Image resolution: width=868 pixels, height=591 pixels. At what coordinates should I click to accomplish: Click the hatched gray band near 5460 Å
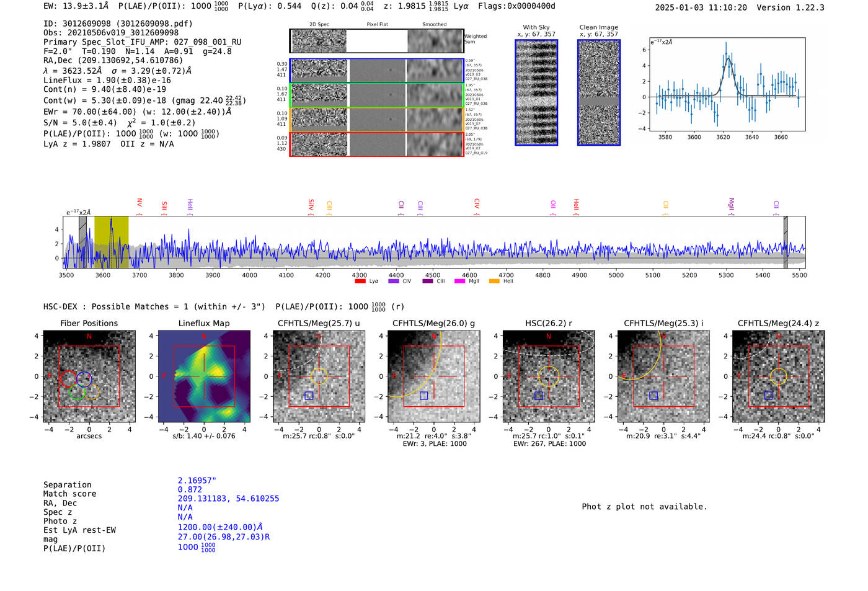coord(786,242)
